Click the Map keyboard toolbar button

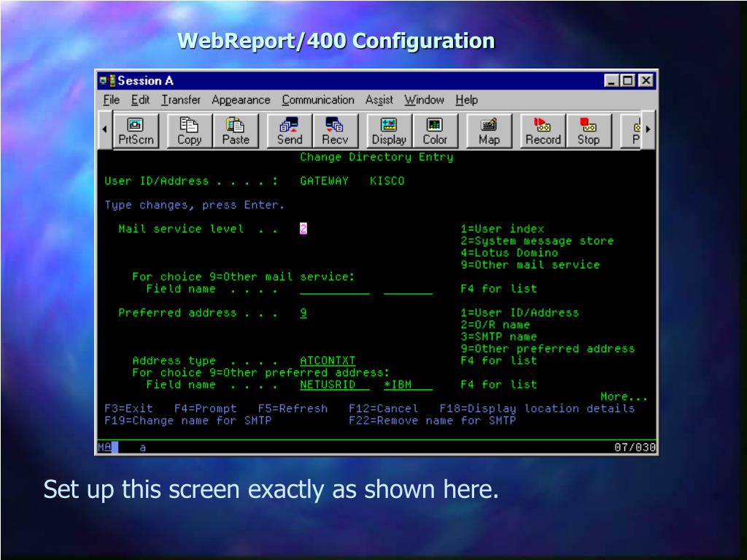coord(489,131)
